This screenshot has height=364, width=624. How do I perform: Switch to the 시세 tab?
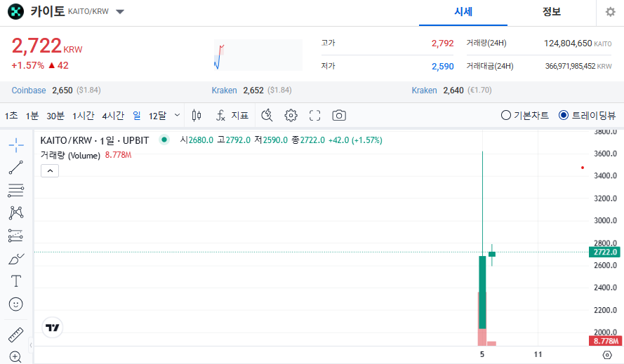(463, 12)
